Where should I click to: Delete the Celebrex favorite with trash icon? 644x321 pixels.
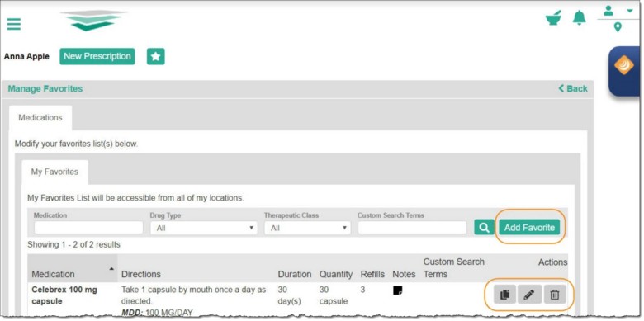pyautogui.click(x=555, y=295)
